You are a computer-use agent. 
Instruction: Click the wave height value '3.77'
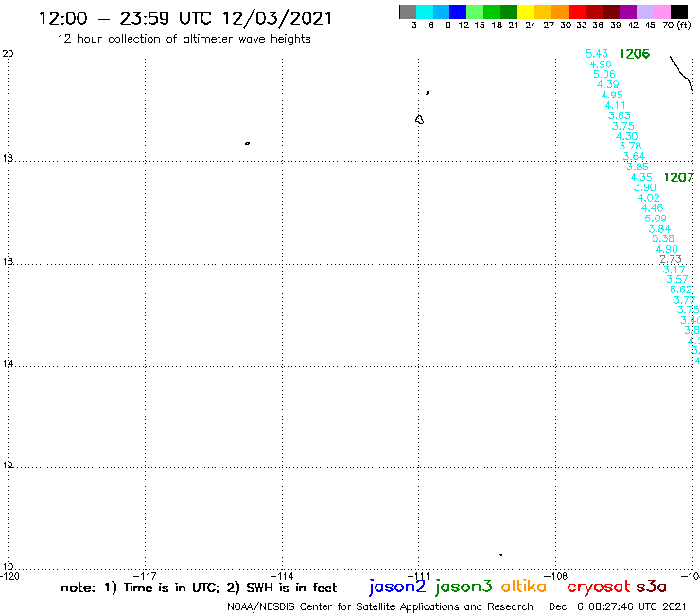685,300
